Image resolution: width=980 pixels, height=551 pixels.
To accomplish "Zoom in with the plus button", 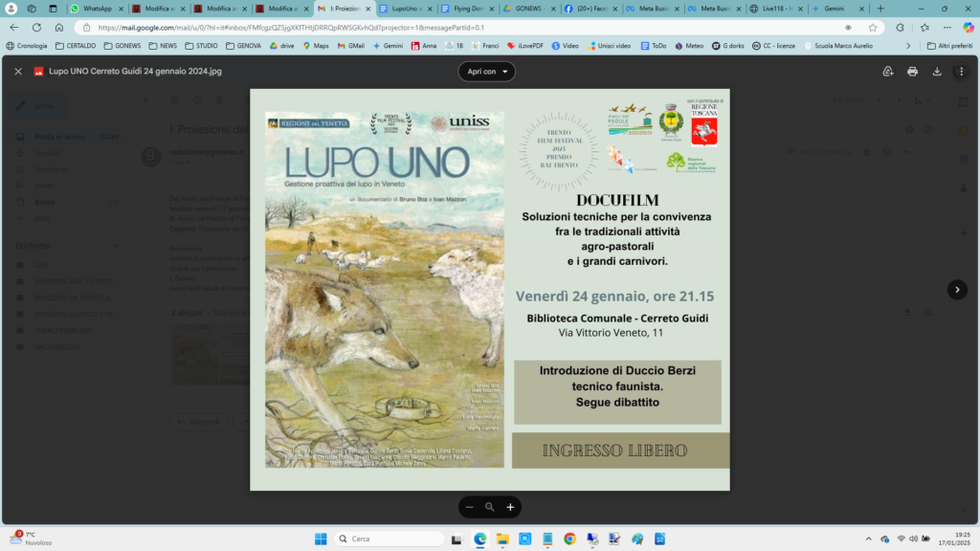I will click(510, 507).
